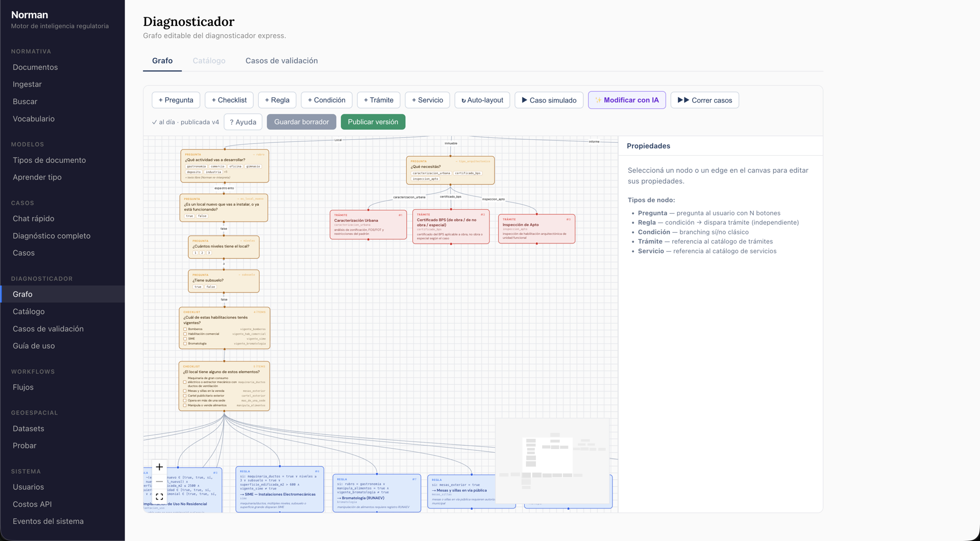The height and width of the screenshot is (541, 980).
Task: Add a new Condición node
Action: tap(327, 100)
